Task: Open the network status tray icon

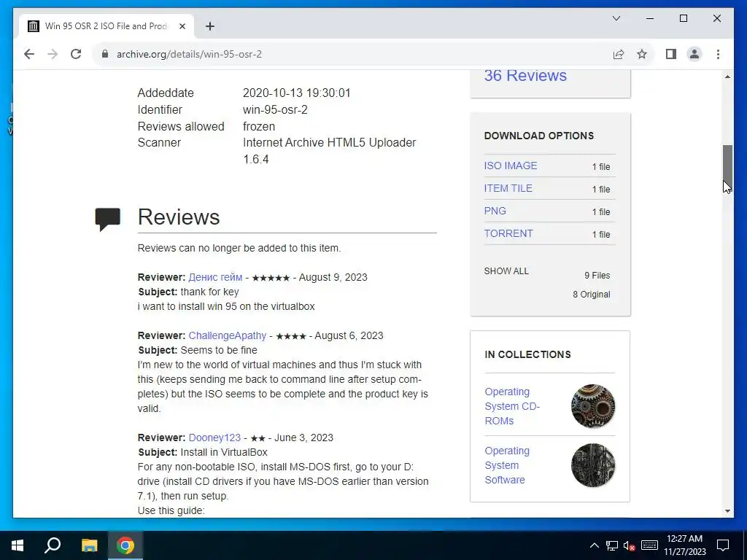Action: (612, 545)
